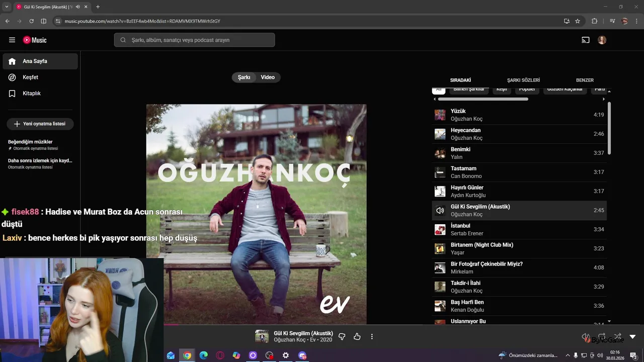Open a new browser tab
This screenshot has width=644, height=362.
(x=98, y=7)
